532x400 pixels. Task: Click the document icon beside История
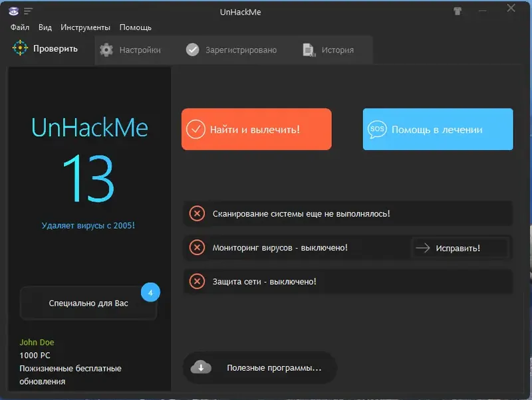coord(309,50)
